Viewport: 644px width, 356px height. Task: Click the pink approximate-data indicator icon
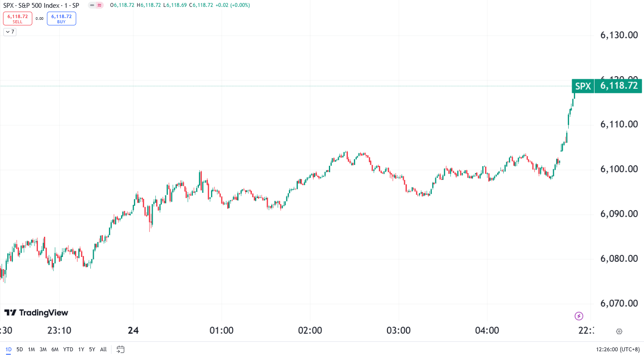click(99, 5)
